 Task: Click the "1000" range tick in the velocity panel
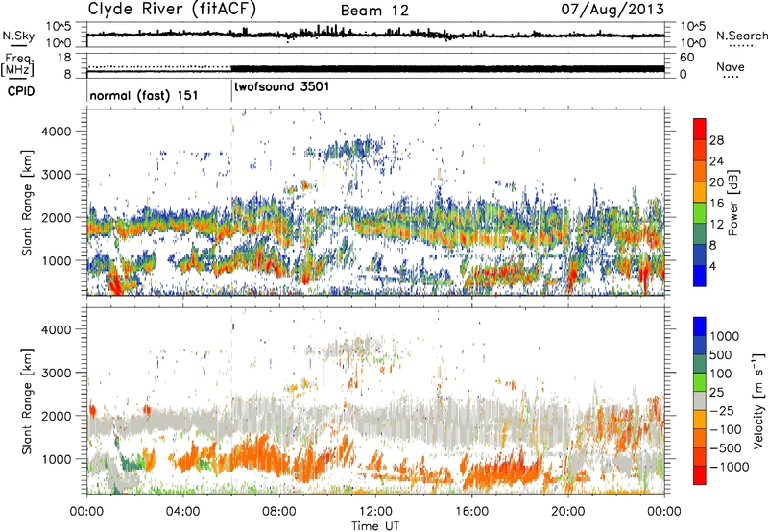(x=57, y=459)
